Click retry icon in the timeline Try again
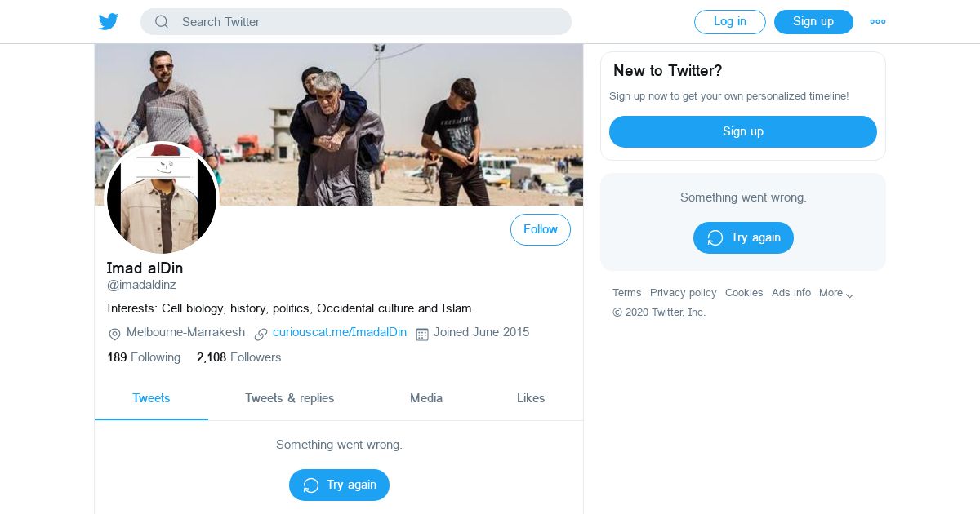 [311, 485]
